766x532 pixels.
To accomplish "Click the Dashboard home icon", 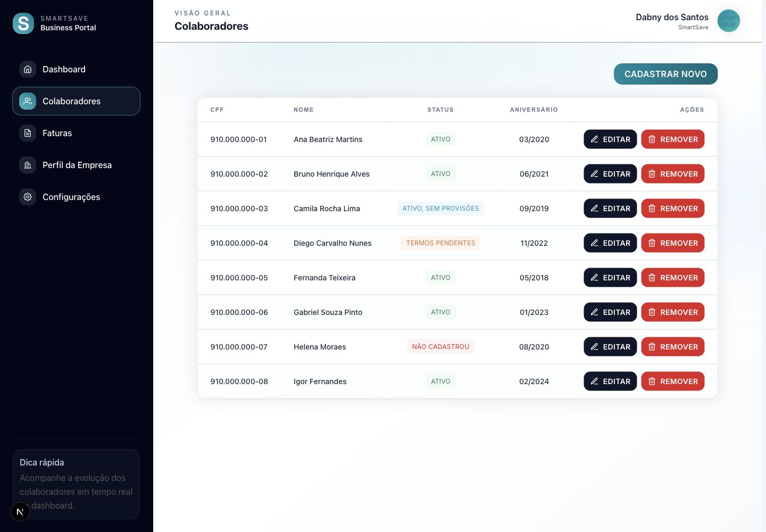I will click(x=28, y=69).
